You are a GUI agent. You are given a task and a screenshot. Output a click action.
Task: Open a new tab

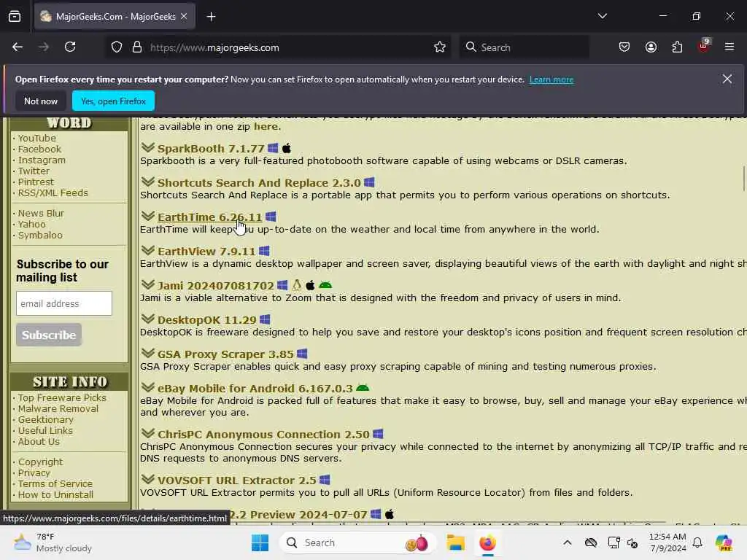(211, 17)
